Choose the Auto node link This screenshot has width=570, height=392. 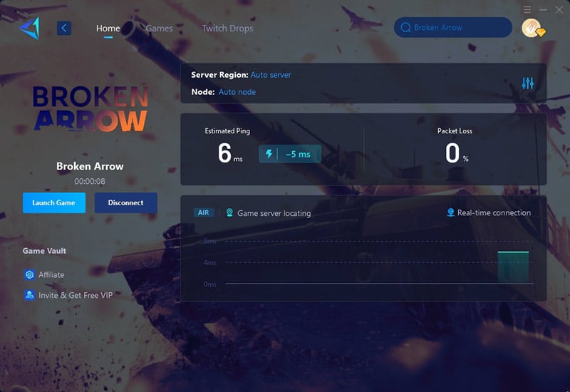pyautogui.click(x=237, y=92)
